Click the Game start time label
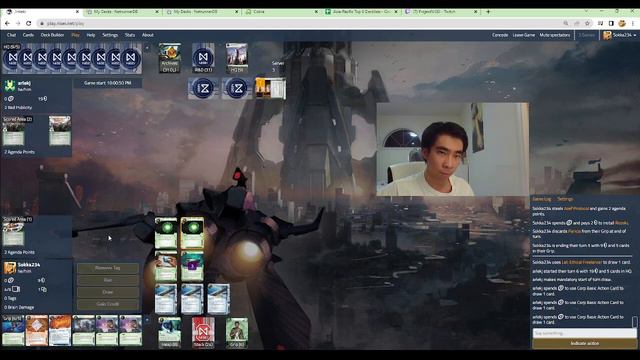 pyautogui.click(x=108, y=83)
